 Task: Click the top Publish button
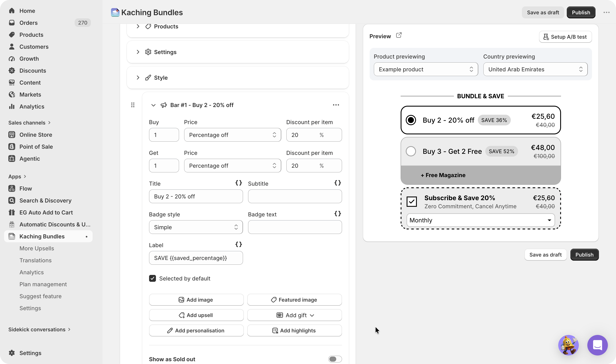[x=581, y=13]
